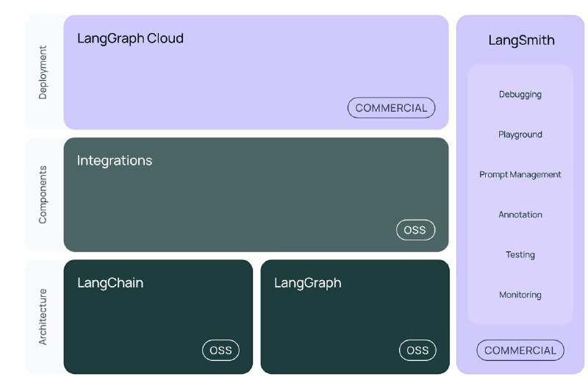Click the vertical Components label
The height and width of the screenshot is (380, 588).
(43, 195)
